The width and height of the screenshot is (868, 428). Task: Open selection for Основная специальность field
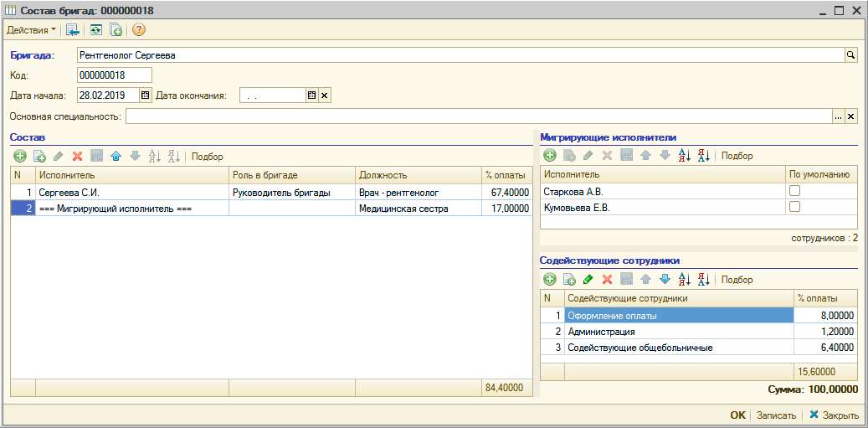click(838, 116)
